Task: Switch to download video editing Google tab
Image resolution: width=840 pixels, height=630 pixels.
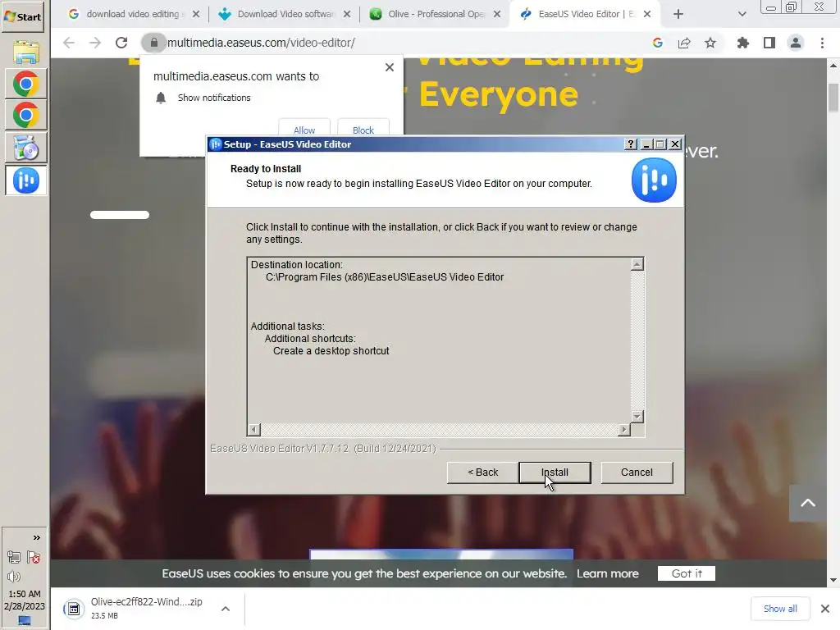Action: click(x=132, y=14)
